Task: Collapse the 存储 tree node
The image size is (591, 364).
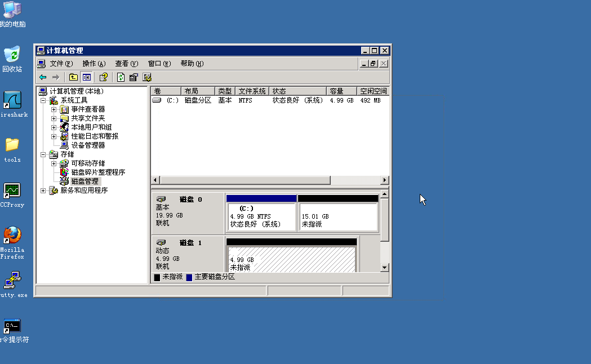Action: coord(43,155)
